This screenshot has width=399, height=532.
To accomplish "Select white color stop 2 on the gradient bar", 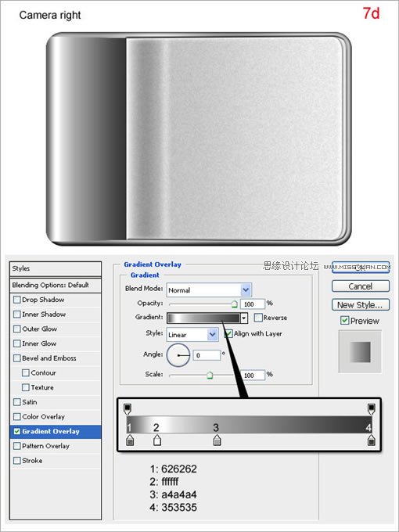I will click(156, 440).
